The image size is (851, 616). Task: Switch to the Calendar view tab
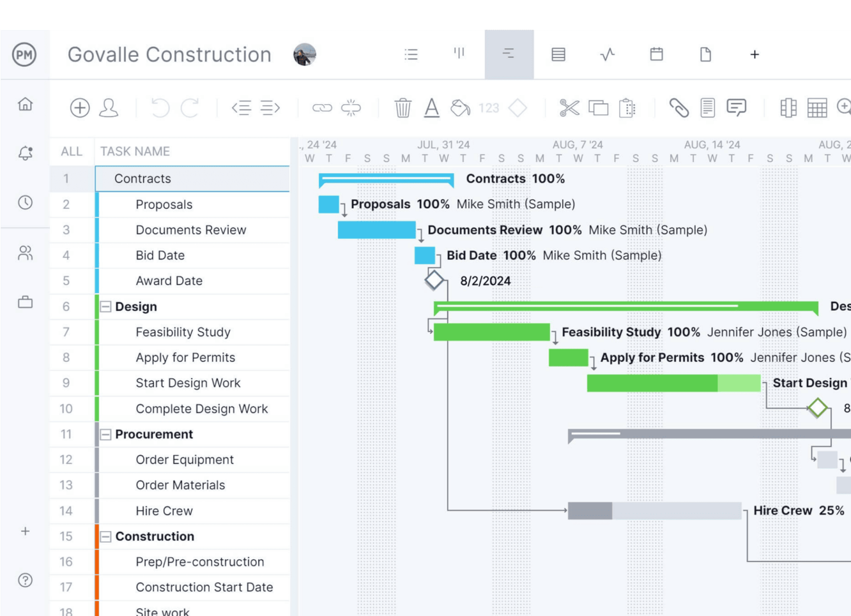click(x=656, y=54)
